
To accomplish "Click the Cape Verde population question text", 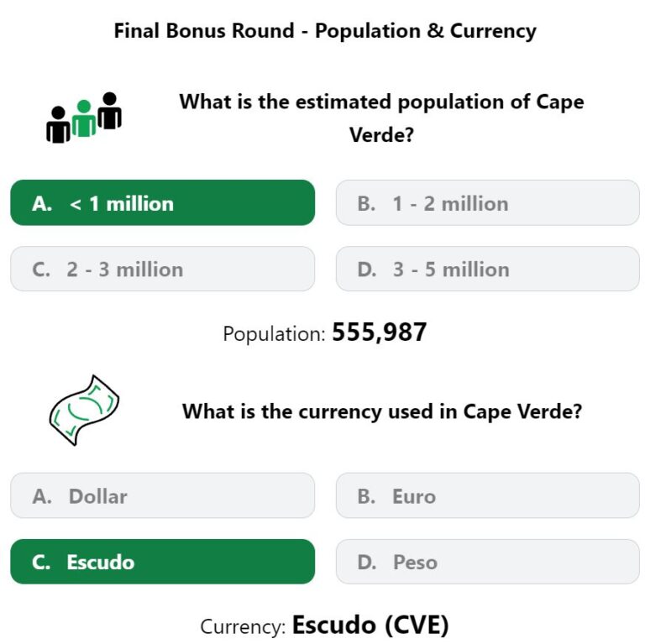I will [x=381, y=118].
